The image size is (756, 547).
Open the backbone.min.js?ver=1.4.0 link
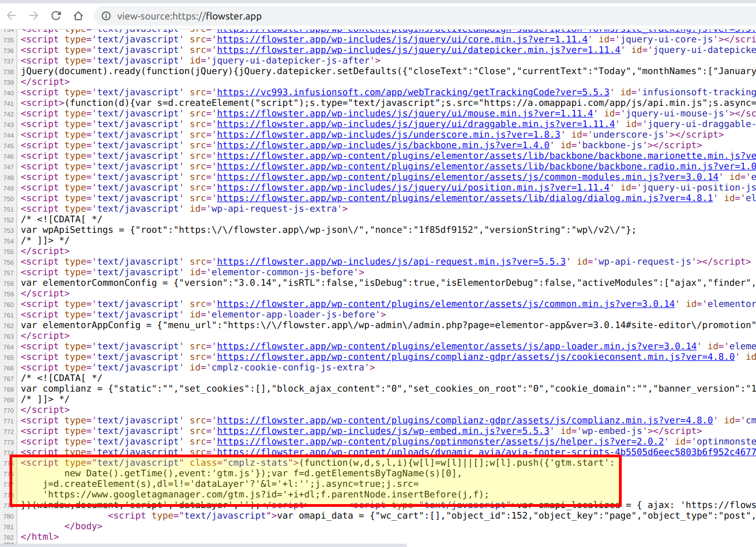[x=383, y=145]
